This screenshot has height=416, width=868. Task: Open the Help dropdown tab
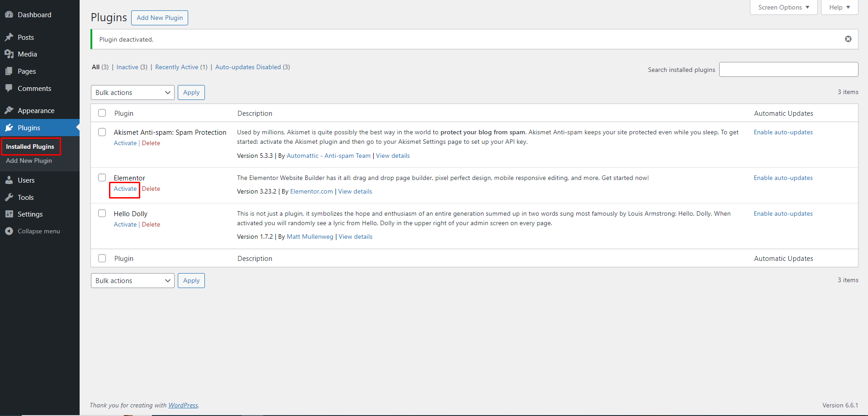point(840,7)
